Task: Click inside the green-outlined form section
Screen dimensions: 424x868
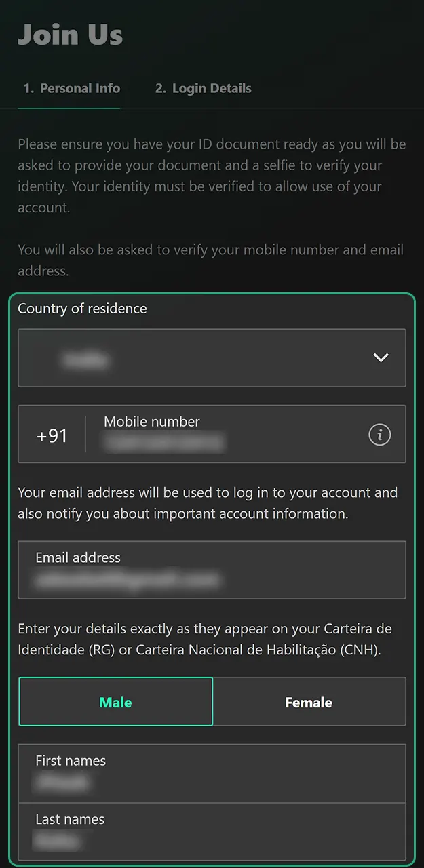Action: [x=212, y=610]
